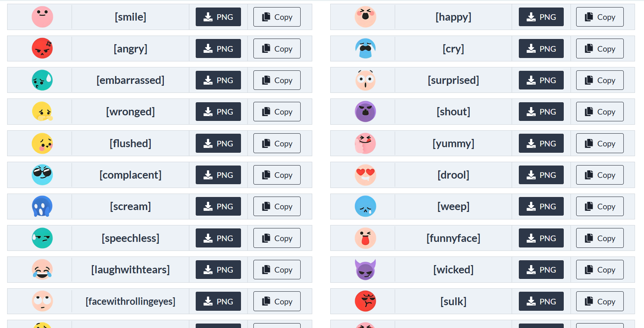Click the sunglasses complacent emoji
This screenshot has height=328, width=644.
(x=42, y=175)
